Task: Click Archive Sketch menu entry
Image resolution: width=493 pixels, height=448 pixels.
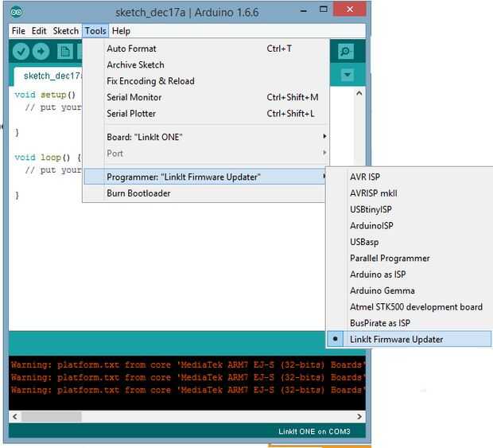Action: 135,65
